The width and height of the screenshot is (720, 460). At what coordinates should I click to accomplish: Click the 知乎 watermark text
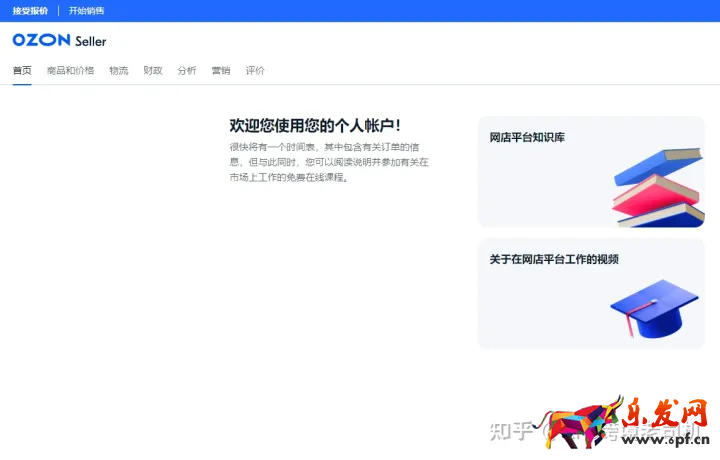[508, 431]
